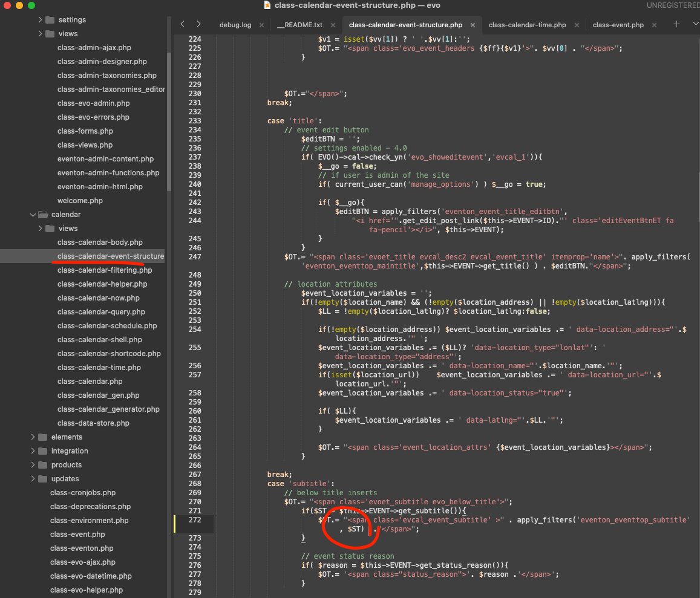Open class-admin-designer.php file
Viewport: 700px width, 598px height.
coord(102,61)
